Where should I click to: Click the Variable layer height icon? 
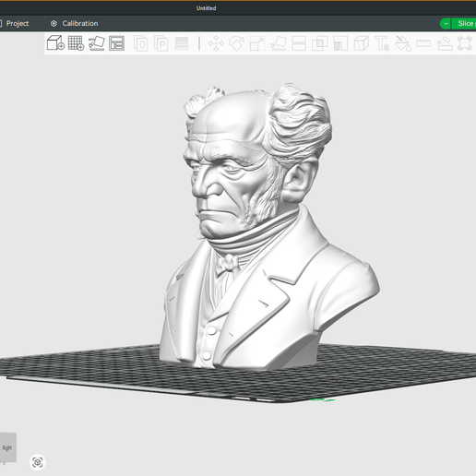pos(182,43)
